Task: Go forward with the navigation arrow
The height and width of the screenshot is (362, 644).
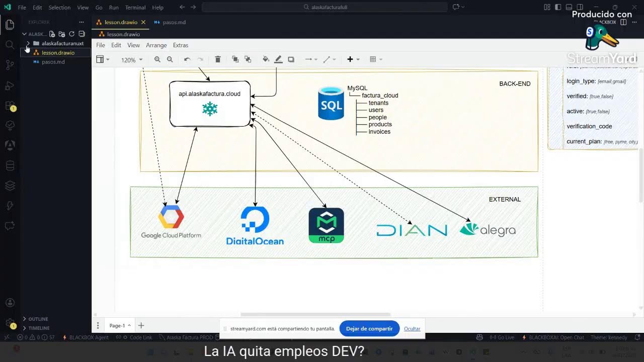Action: (x=194, y=7)
